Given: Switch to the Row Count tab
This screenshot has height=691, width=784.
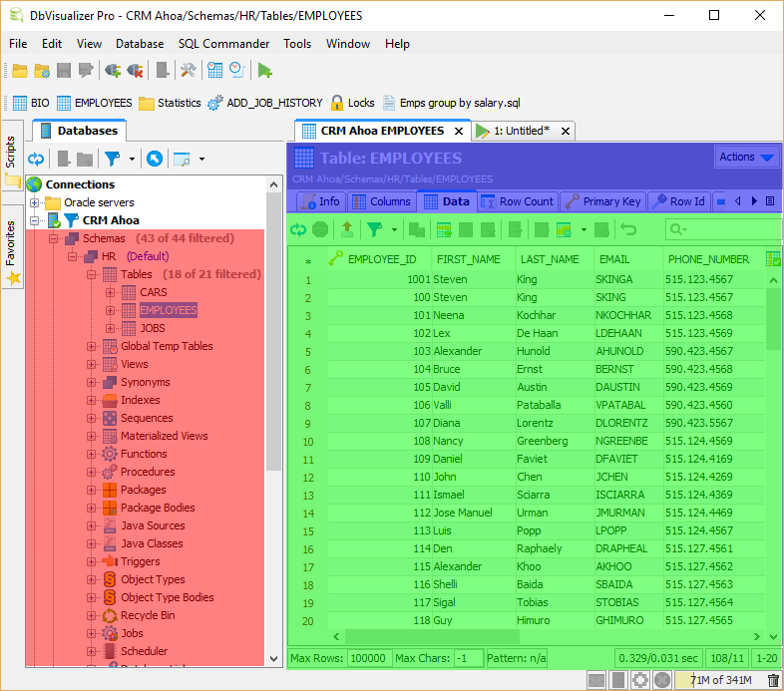Looking at the screenshot, I should pos(517,201).
